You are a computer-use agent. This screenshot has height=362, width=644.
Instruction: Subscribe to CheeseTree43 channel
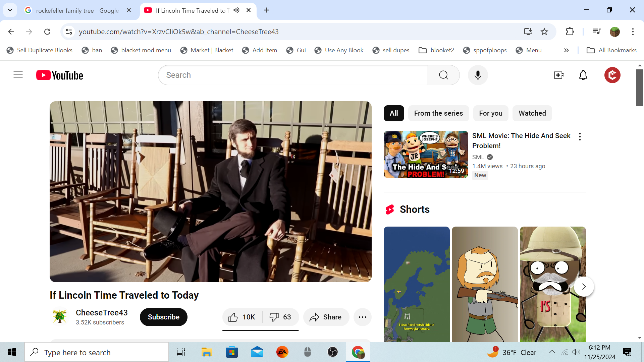coord(163,317)
